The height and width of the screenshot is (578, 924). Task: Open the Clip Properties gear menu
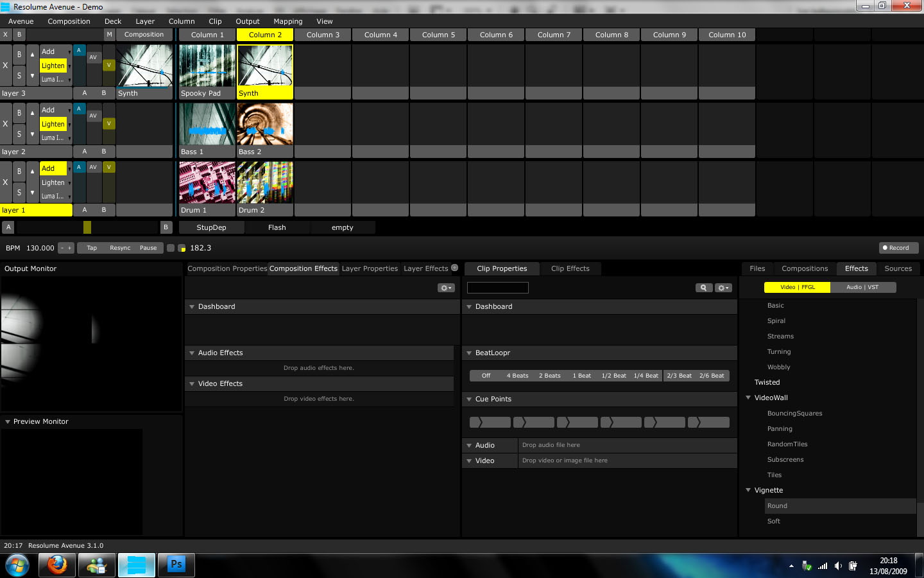point(724,288)
